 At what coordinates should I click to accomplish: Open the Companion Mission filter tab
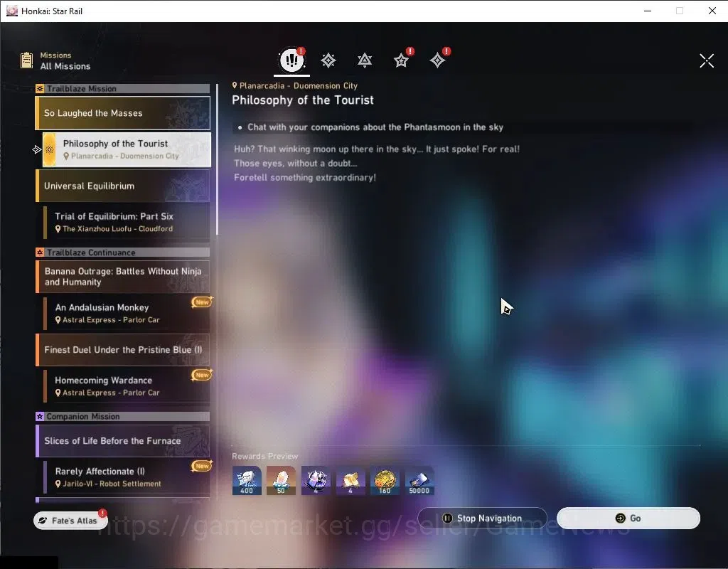point(402,60)
